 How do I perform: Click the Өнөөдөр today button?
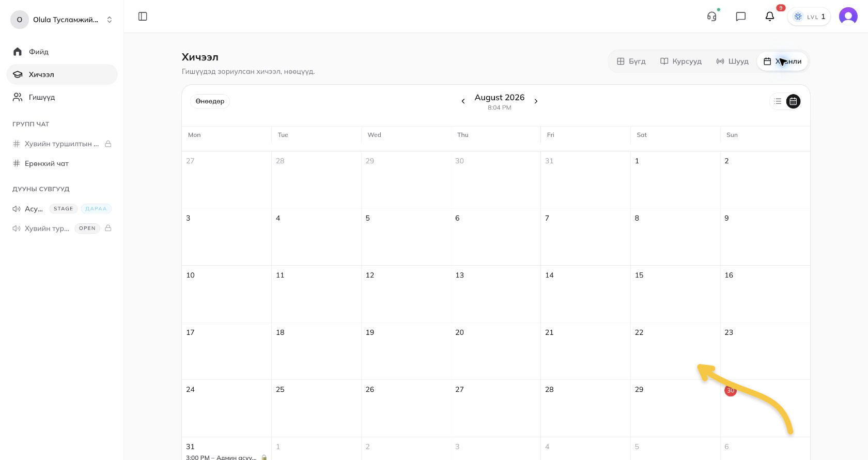[x=210, y=101]
